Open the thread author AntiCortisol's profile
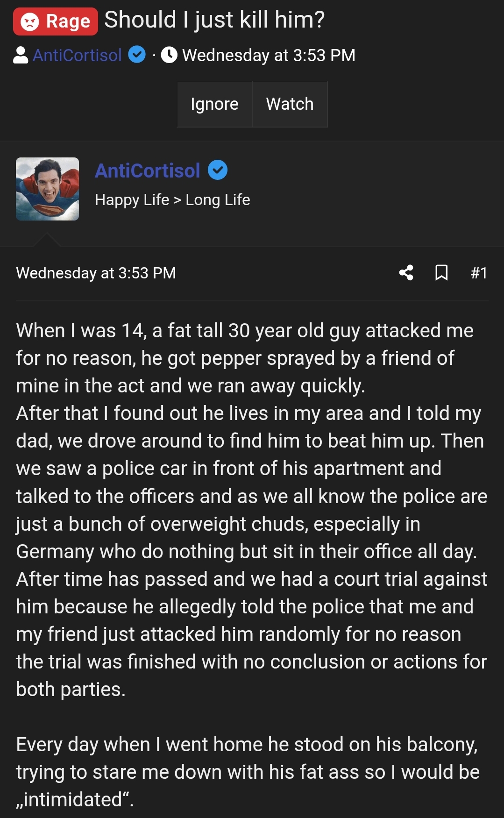The image size is (504, 818). point(78,55)
